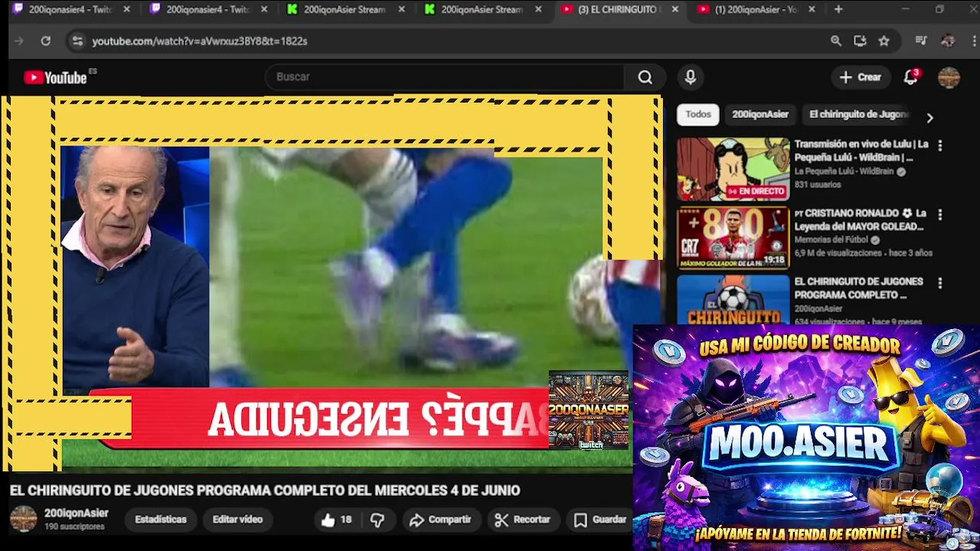This screenshot has width=980, height=551.
Task: Select El chiringuito de Jugones chip
Action: tap(859, 114)
